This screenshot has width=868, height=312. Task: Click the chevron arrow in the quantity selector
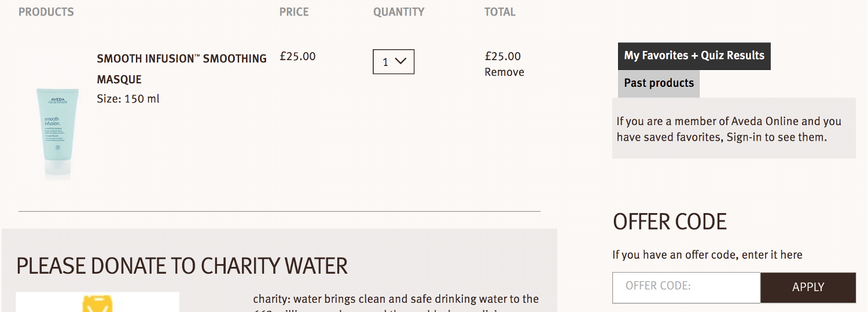pos(401,61)
